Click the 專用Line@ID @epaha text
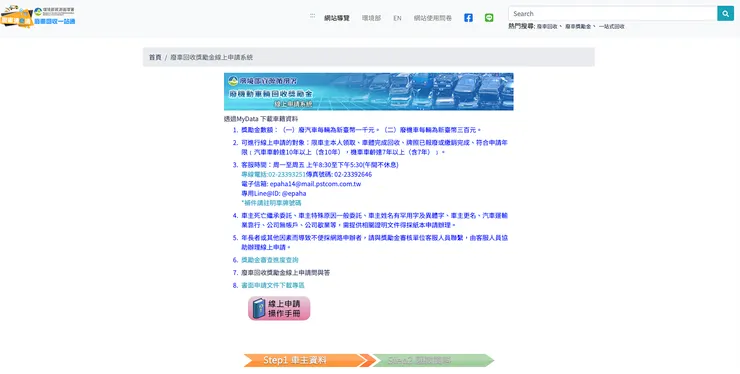The image size is (740, 374). 274,193
